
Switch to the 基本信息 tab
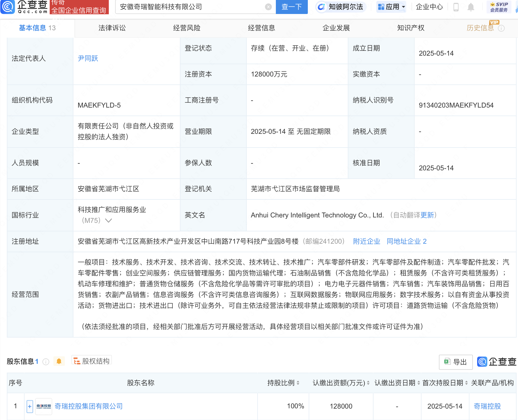pyautogui.click(x=37, y=28)
